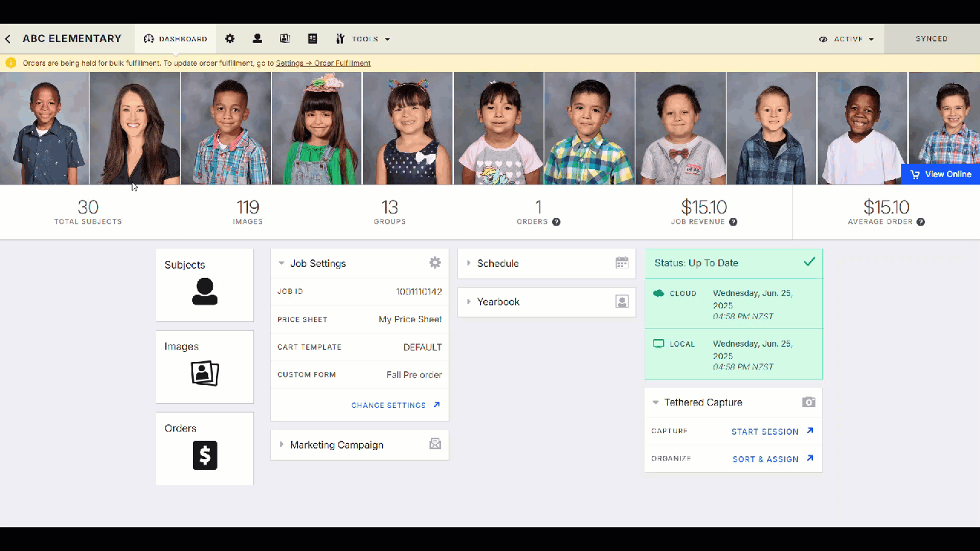
Task: Open the Orders card with dollar icon
Action: point(204,448)
